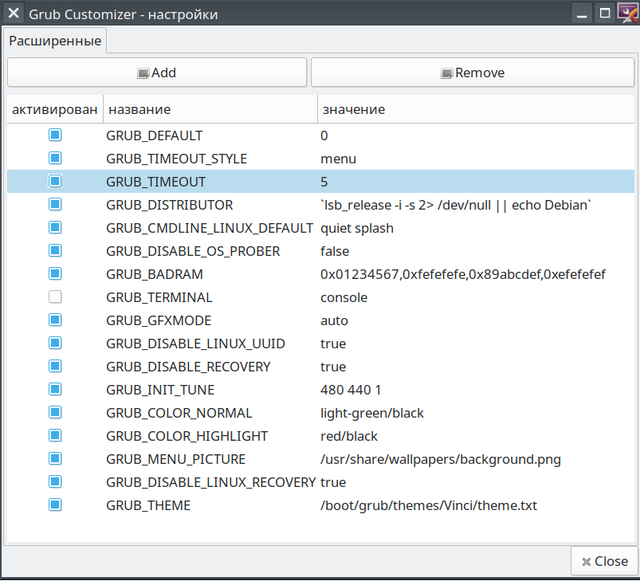Click the Add button
Image resolution: width=640 pixels, height=585 pixels.
pos(157,73)
